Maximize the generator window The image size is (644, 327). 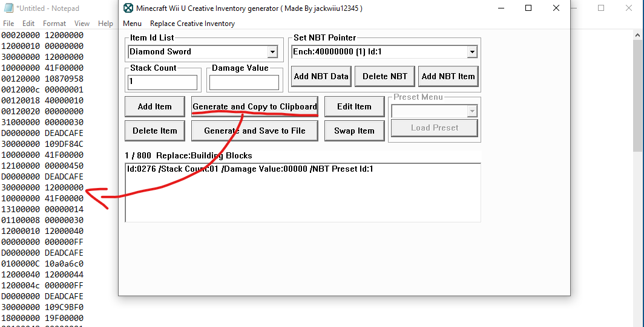tap(528, 8)
